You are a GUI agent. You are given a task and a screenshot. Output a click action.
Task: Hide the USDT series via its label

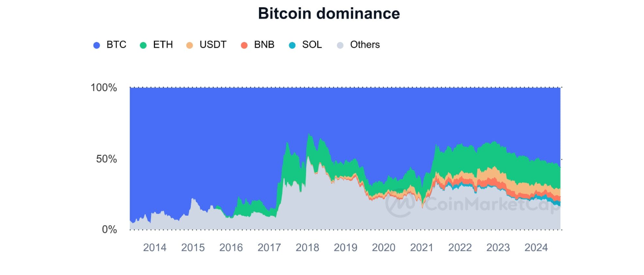coord(213,45)
